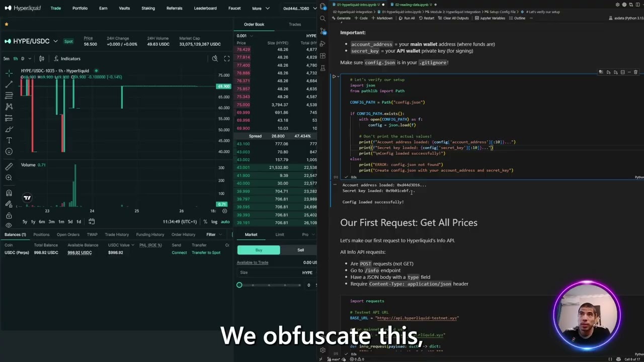Open the Fibonacci retracement tool
644x362 pixels.
[9, 96]
